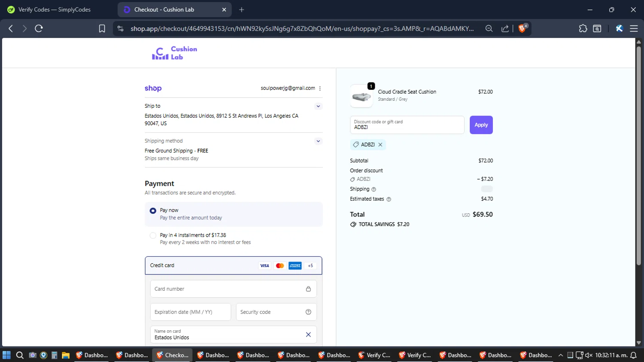
Task: Open the browser hamburger menu
Action: click(x=634, y=28)
